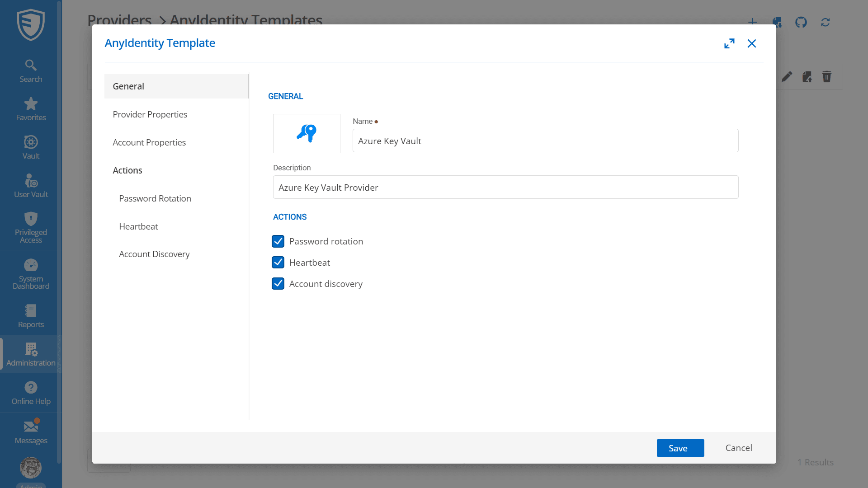
Task: Toggle the Heartbeat checkbox
Action: tap(278, 263)
